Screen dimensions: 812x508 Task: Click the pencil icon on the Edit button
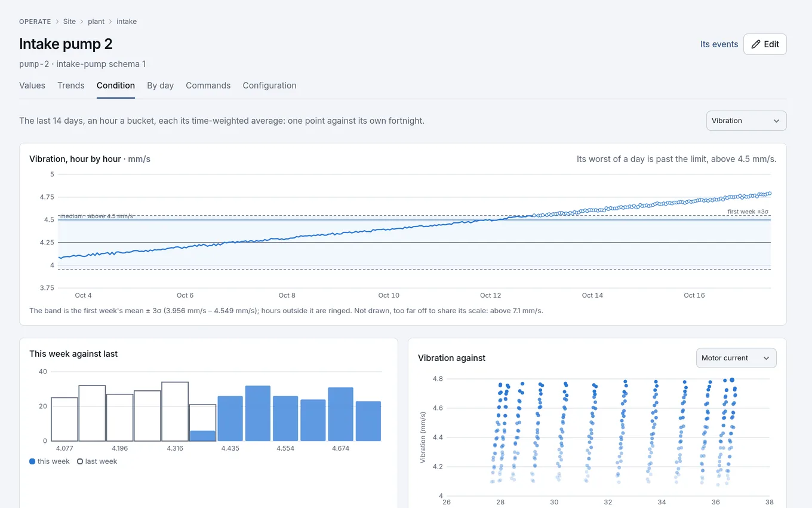click(756, 44)
